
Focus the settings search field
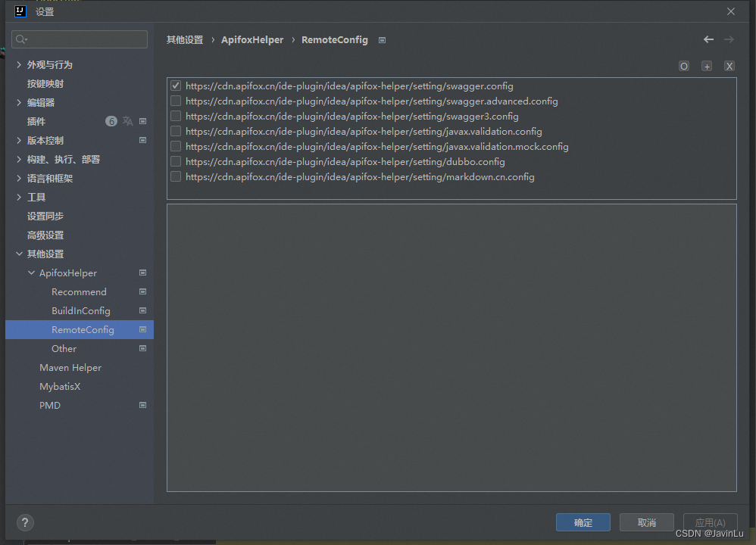pyautogui.click(x=80, y=39)
